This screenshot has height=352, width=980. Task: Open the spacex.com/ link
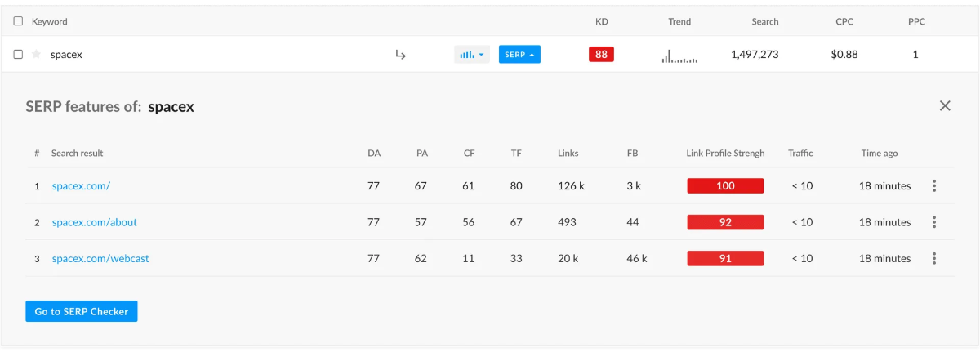point(81,186)
